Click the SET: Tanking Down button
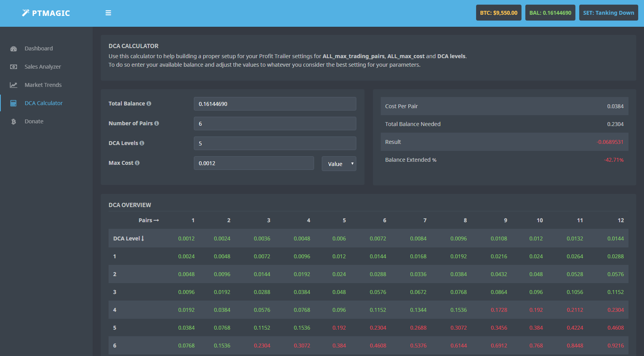This screenshot has height=356, width=644. coord(609,13)
